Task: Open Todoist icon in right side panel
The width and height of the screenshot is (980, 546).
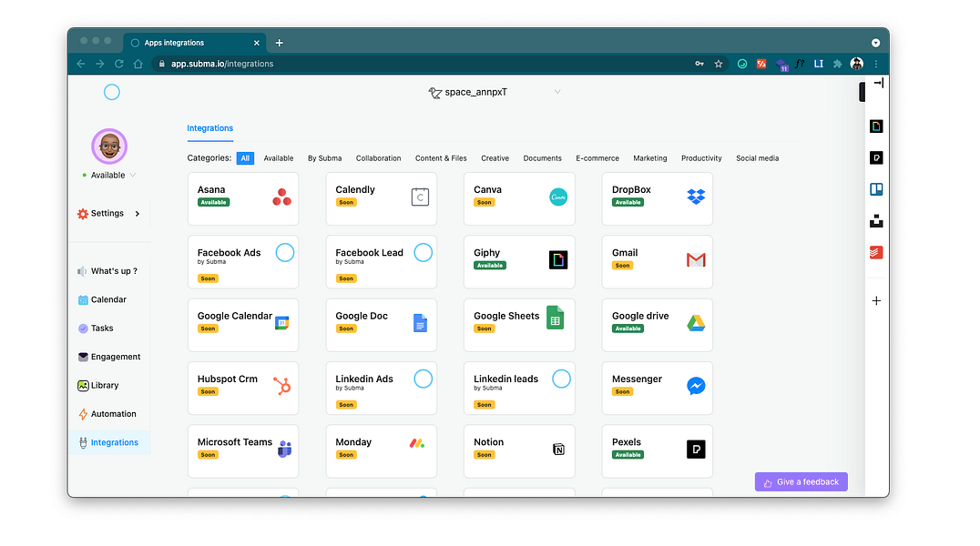Action: tap(876, 252)
